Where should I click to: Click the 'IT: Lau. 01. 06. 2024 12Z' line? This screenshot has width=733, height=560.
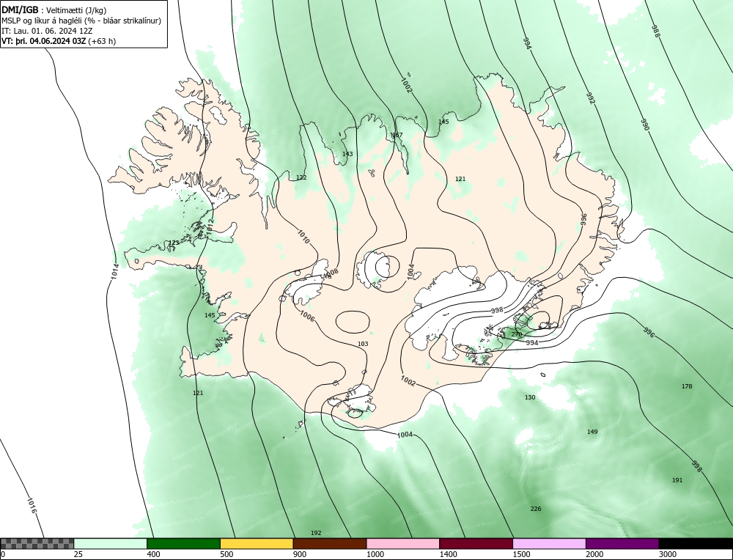pyautogui.click(x=47, y=31)
